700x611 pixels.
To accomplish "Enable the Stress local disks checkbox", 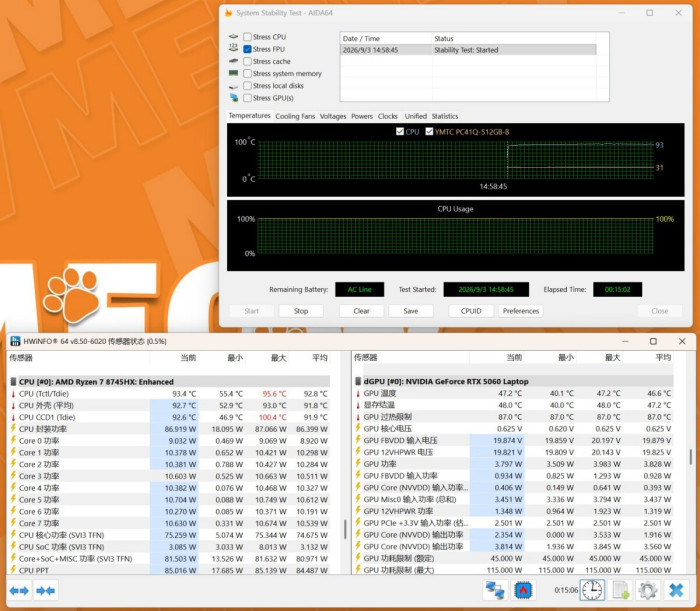I will pyautogui.click(x=247, y=86).
